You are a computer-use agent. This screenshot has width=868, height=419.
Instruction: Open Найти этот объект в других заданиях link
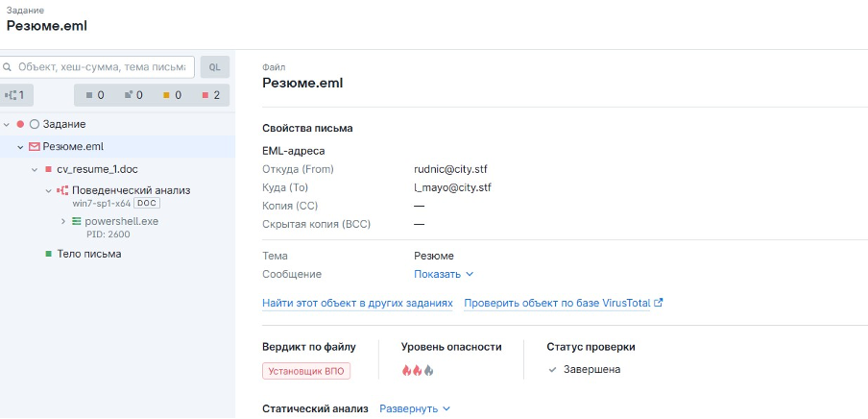(357, 303)
